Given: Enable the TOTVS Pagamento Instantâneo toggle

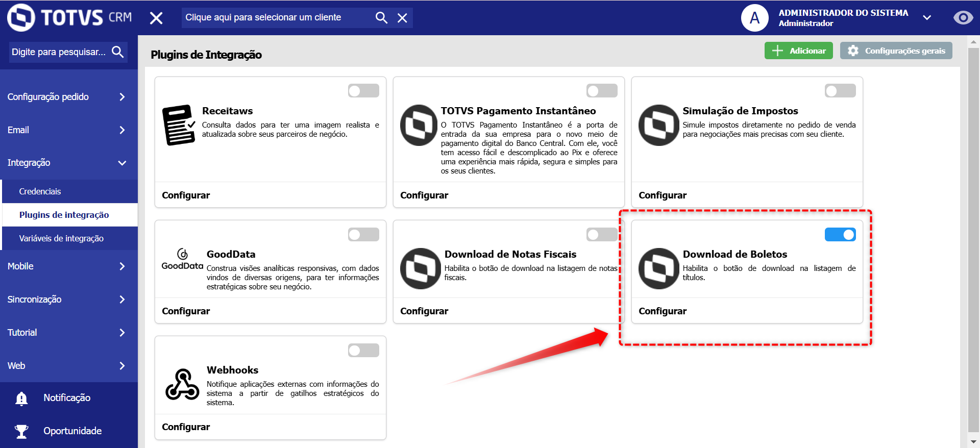Looking at the screenshot, I should (602, 91).
